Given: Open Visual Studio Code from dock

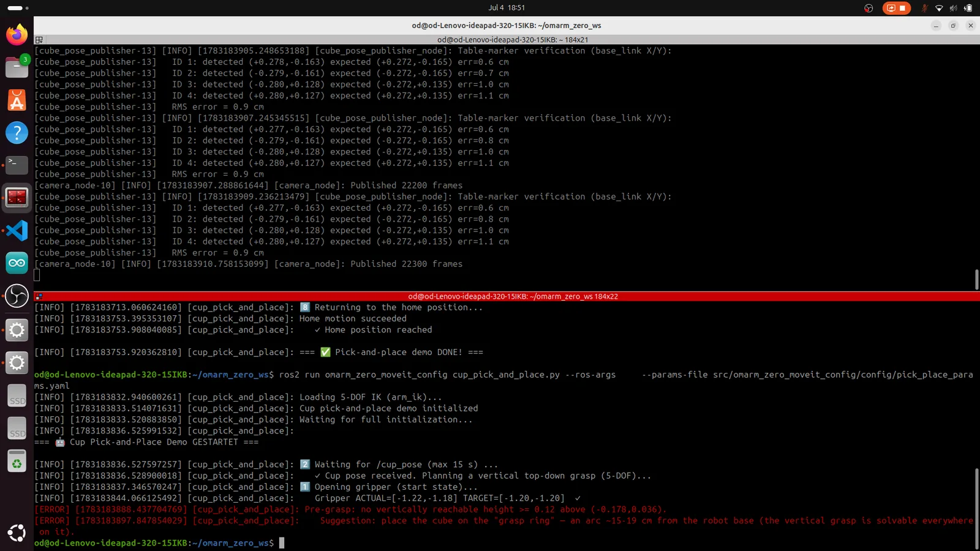Looking at the screenshot, I should [17, 230].
